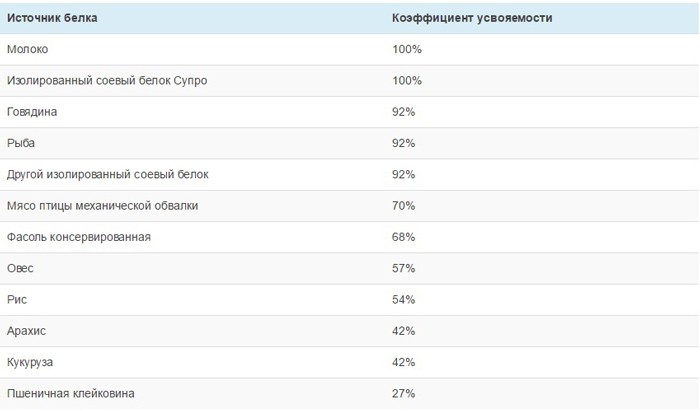Click the 'Коэффициент усвояемости' column header

coord(472,18)
